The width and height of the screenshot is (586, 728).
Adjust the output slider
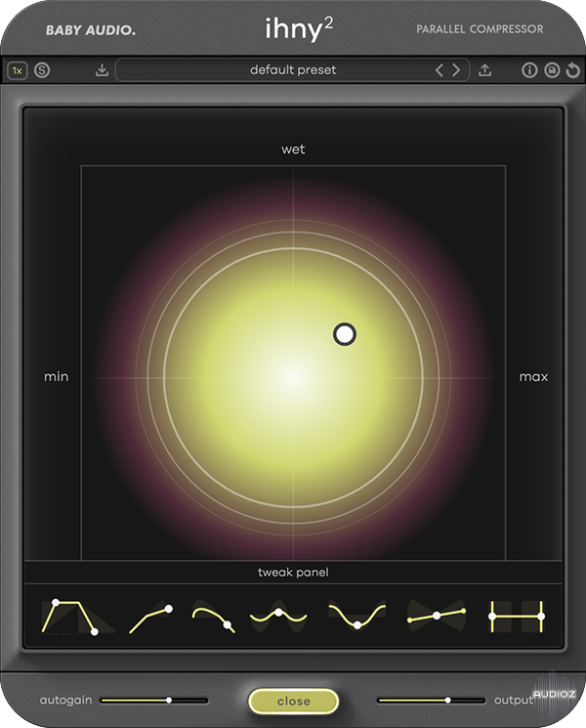coord(431,700)
